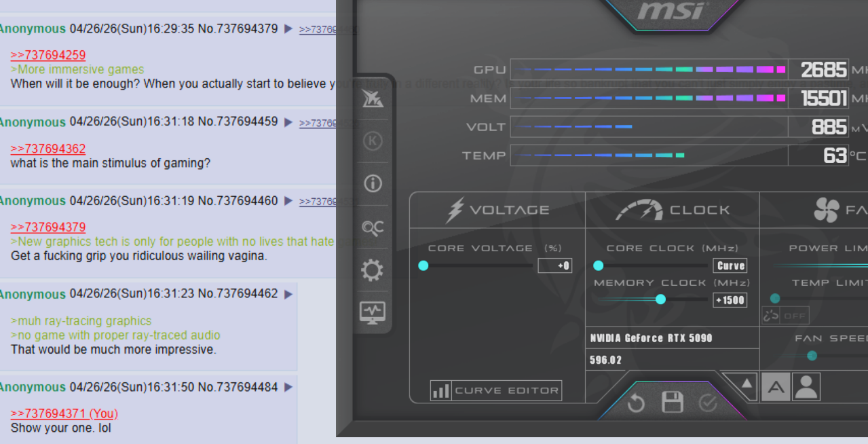Open post menu arrow for No.737694484
The width and height of the screenshot is (868, 444).
(288, 387)
